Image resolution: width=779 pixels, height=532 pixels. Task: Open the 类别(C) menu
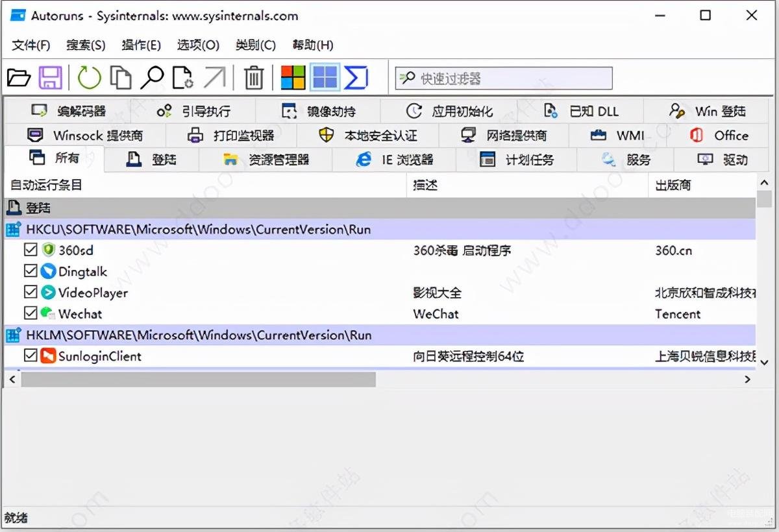256,45
